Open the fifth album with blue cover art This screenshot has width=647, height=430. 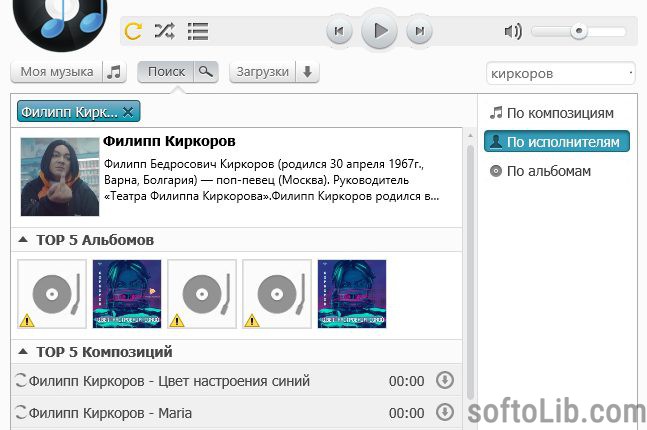point(352,294)
